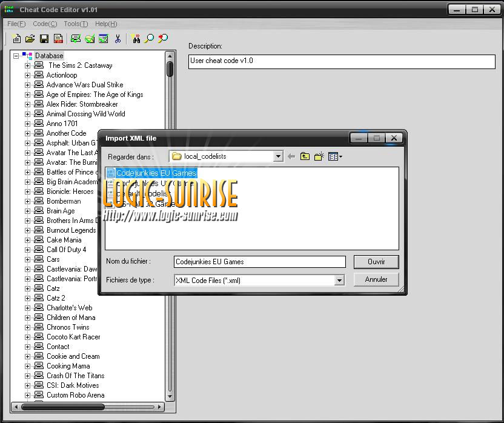Go up one folder level in dialog
The width and height of the screenshot is (504, 423).
click(x=305, y=156)
